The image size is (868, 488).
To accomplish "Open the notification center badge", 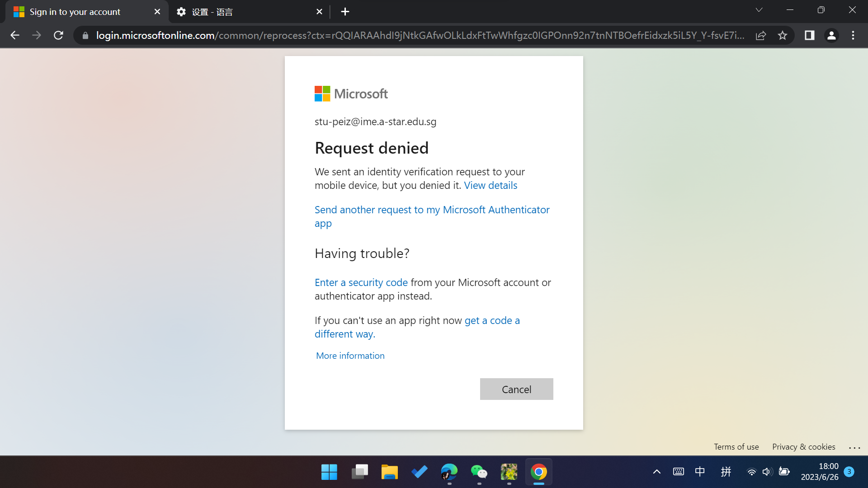I will coord(849,472).
